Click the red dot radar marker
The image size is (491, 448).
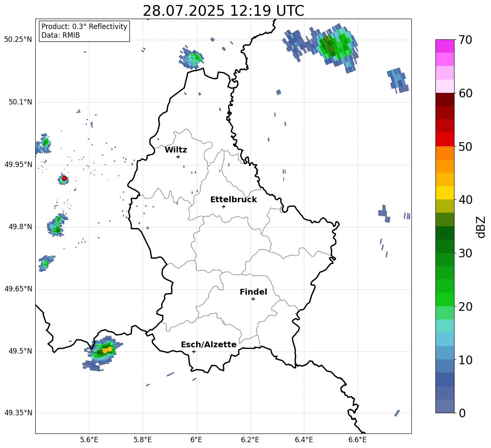(64, 179)
